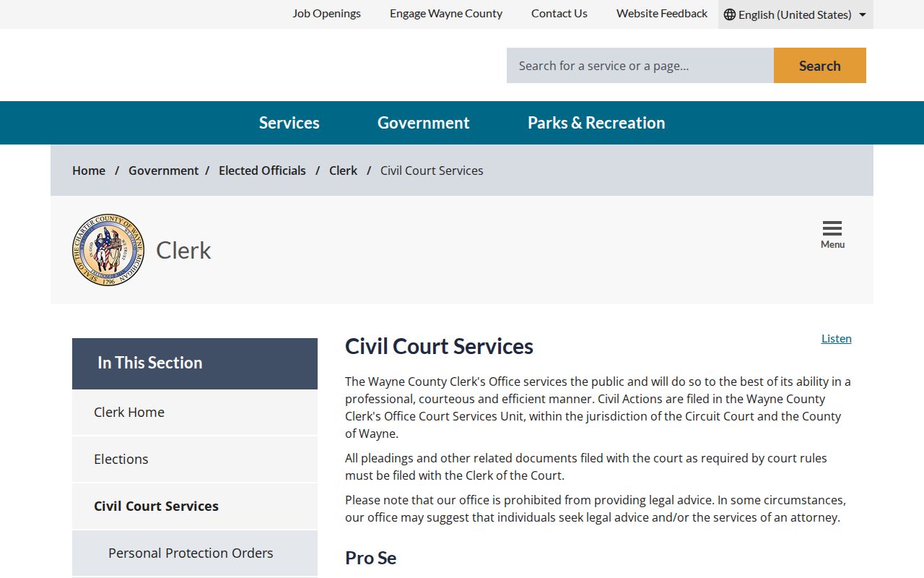Open Website Feedback link
This screenshot has width=924, height=578.
pos(662,14)
